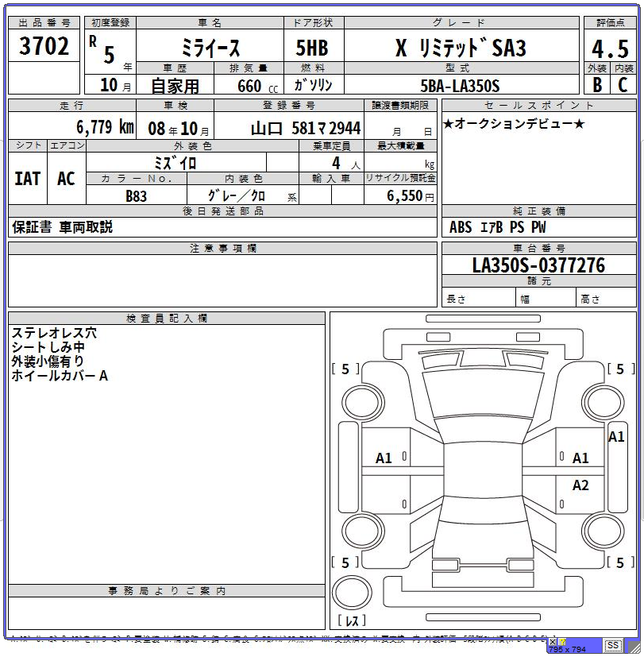Click the 検査員記入欄 header
644x657 pixels.
point(167,319)
